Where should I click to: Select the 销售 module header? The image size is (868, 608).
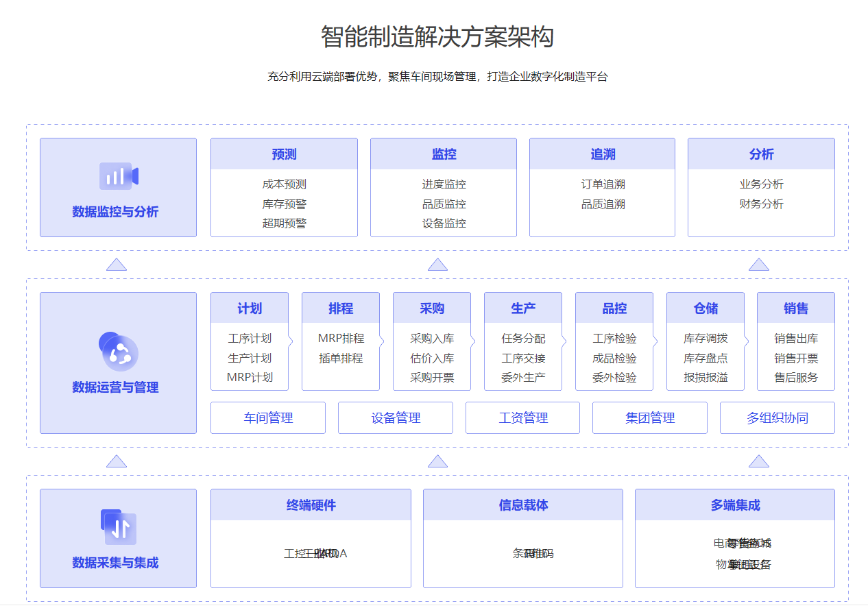796,308
